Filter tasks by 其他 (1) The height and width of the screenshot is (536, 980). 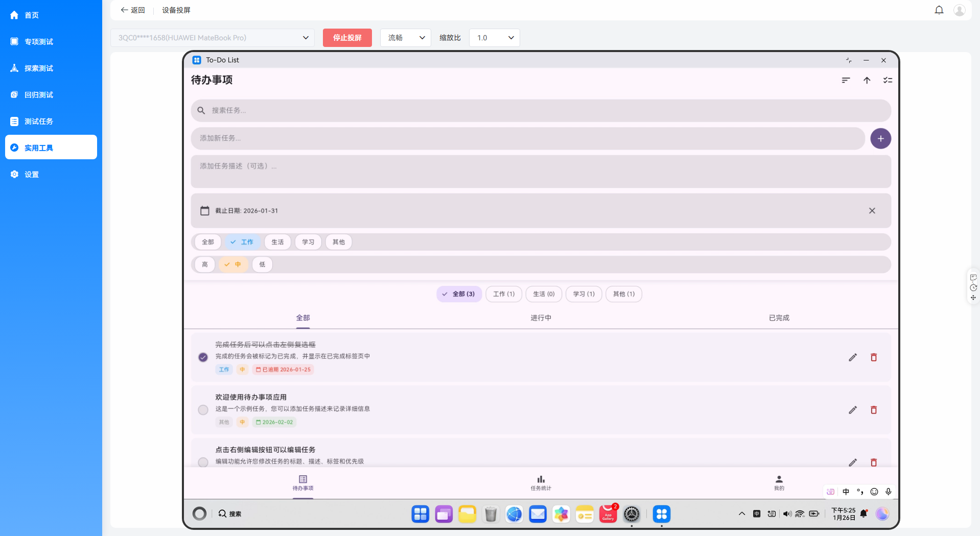623,294
